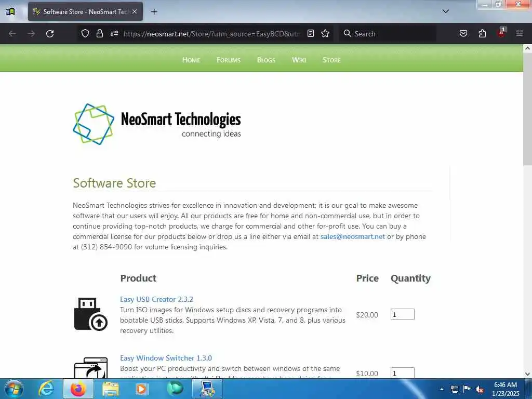Open the Extensions puzzle icon
Image resolution: width=532 pixels, height=399 pixels.
(482, 33)
